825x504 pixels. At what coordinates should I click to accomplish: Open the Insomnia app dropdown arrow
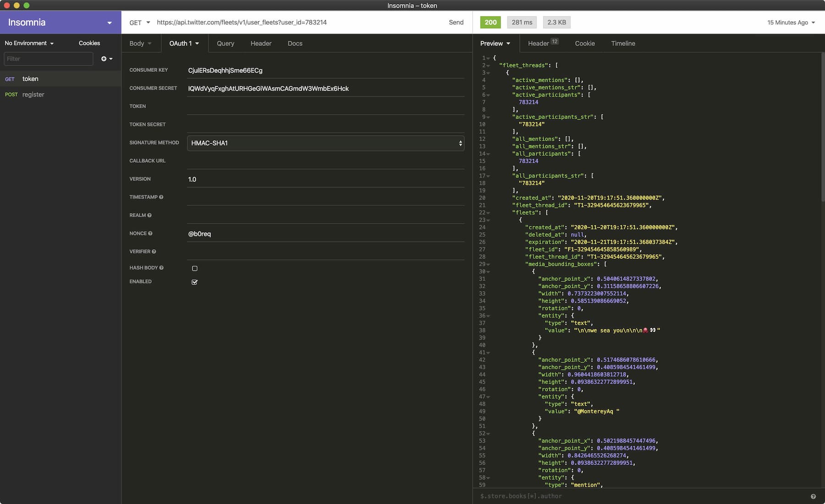[110, 23]
